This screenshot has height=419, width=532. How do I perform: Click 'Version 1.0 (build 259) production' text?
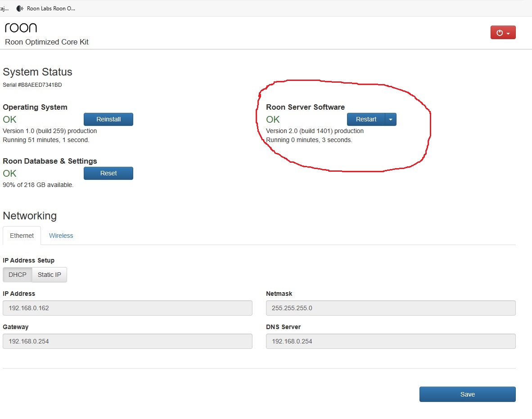pos(50,131)
